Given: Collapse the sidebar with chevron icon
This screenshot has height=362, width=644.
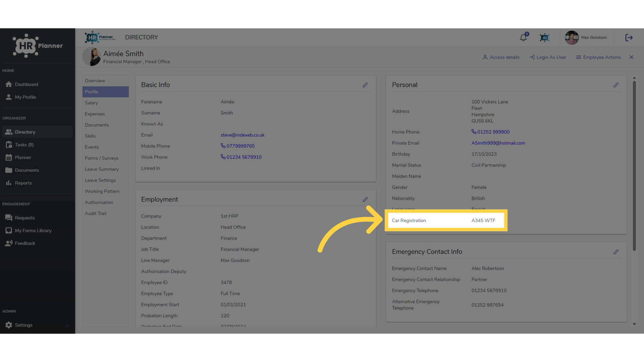Looking at the screenshot, I should click(67, 325).
